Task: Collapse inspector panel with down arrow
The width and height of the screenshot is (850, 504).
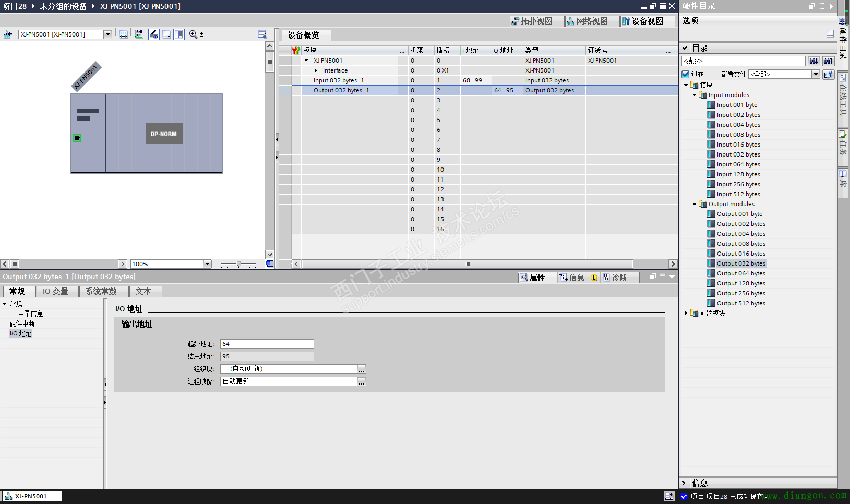Action: [672, 277]
